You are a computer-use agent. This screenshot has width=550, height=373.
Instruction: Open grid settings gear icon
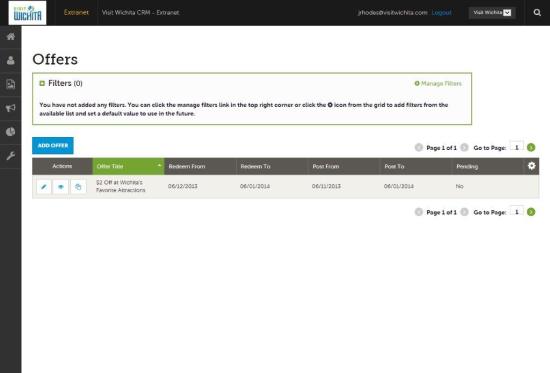[x=532, y=166]
